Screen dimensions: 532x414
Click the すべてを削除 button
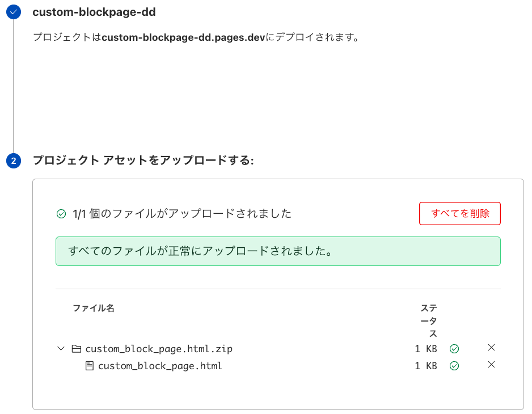459,213
